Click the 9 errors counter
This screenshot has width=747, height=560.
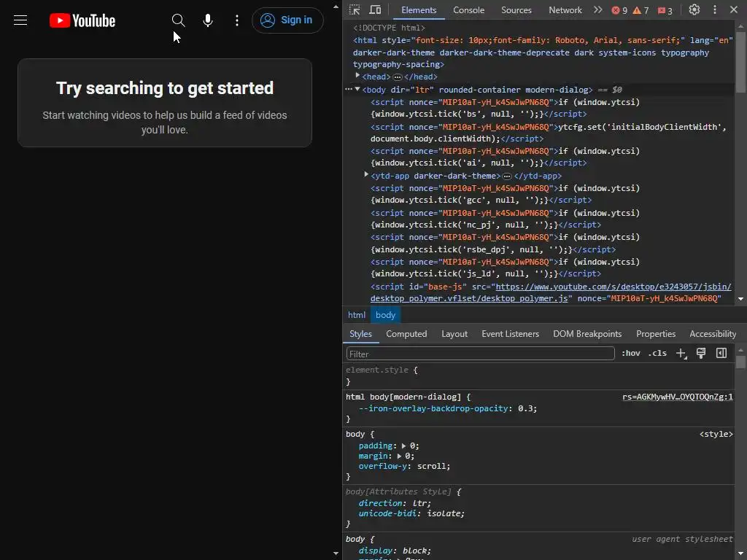(x=619, y=10)
